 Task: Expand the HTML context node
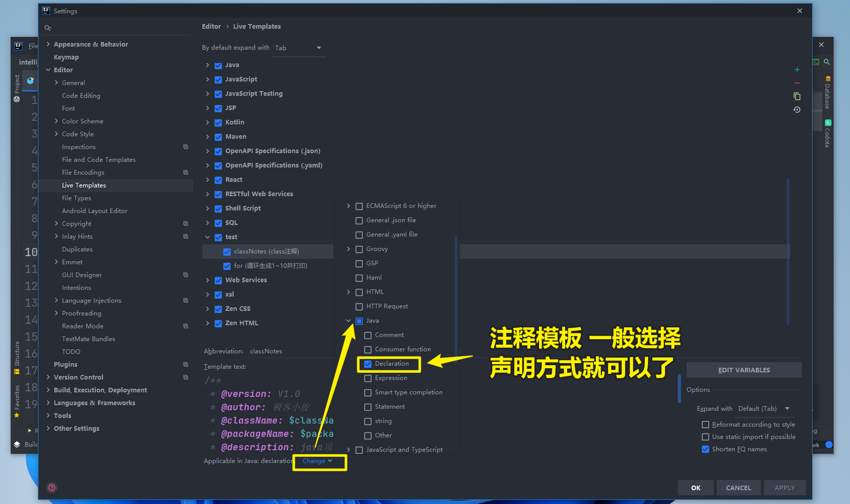coord(348,292)
